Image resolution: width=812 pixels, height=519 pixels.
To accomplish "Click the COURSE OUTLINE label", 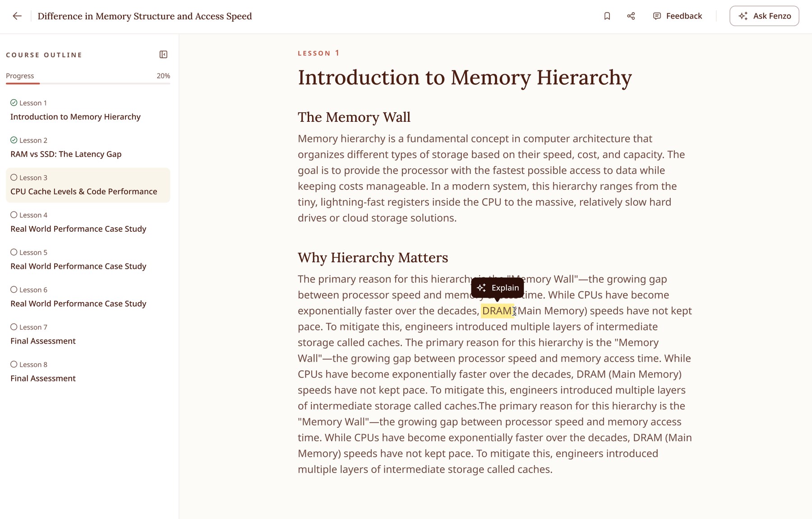I will pos(44,55).
